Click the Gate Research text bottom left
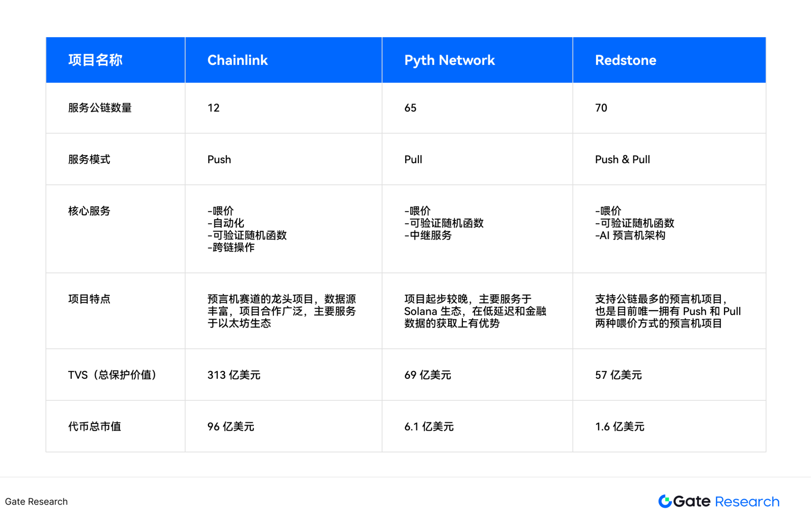This screenshot has height=526, width=812. (x=37, y=502)
